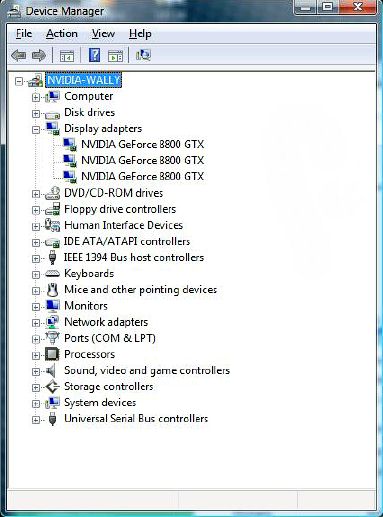The image size is (383, 517).
Task: Click the speaker icon for Sound controllers
Action: click(51, 370)
